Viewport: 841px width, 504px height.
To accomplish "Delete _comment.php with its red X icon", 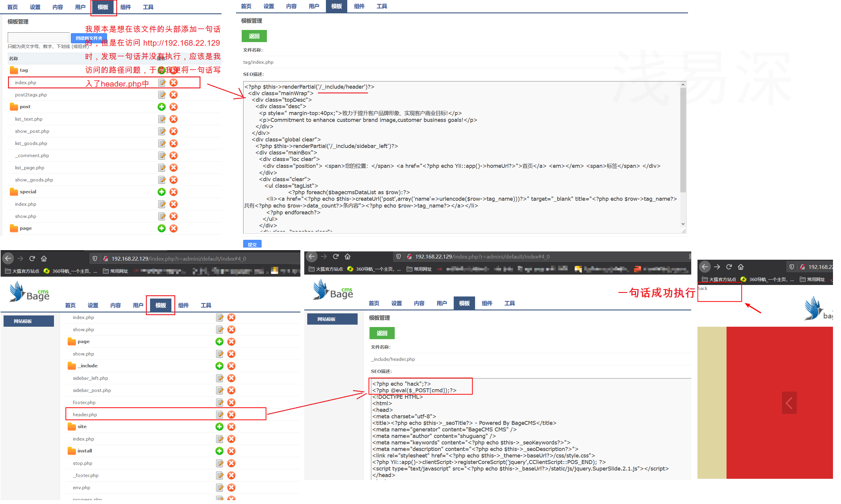I will click(173, 156).
